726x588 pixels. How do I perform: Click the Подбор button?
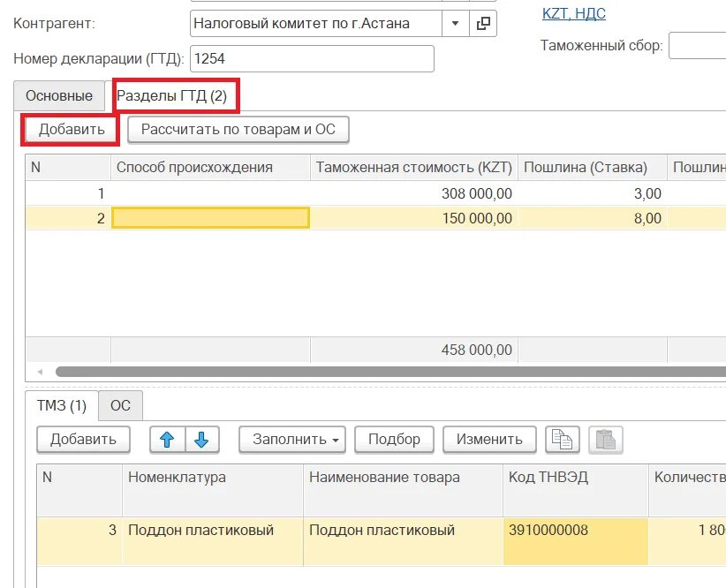394,440
